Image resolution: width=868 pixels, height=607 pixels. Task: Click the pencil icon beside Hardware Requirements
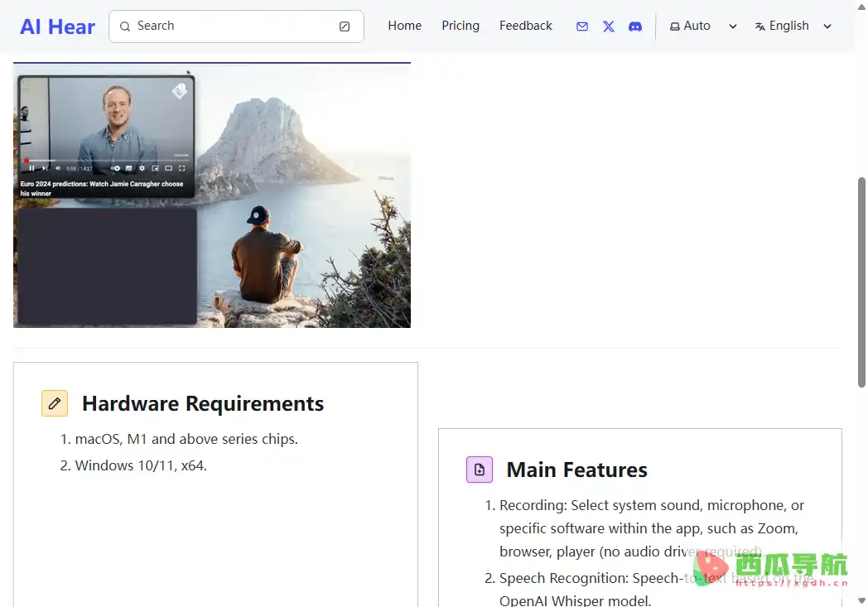coord(55,403)
